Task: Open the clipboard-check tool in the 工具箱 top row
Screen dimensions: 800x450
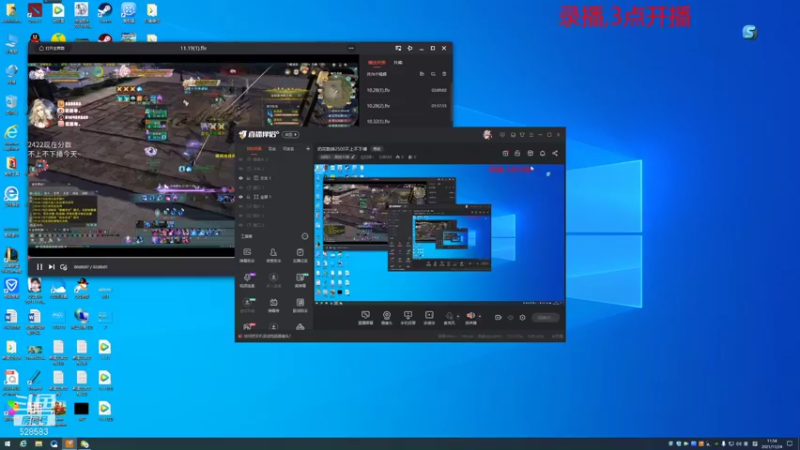Action: click(x=300, y=255)
